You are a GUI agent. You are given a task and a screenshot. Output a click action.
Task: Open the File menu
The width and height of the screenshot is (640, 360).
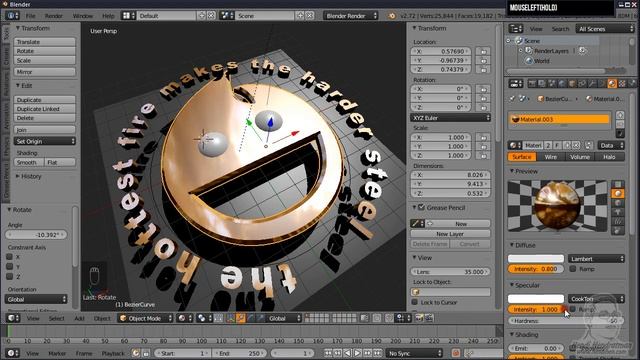31,16
